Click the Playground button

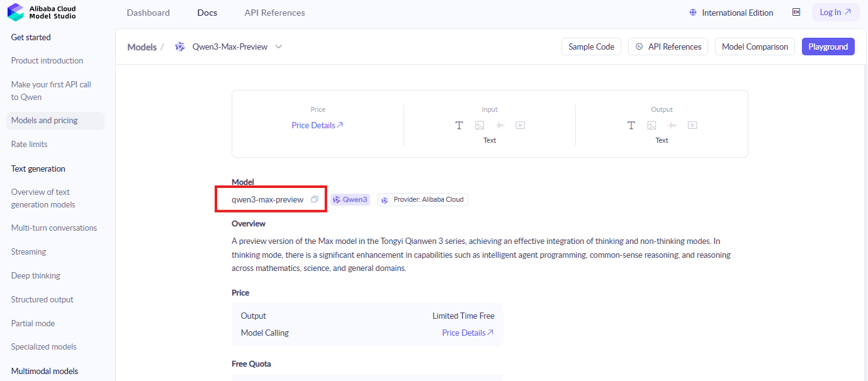828,47
